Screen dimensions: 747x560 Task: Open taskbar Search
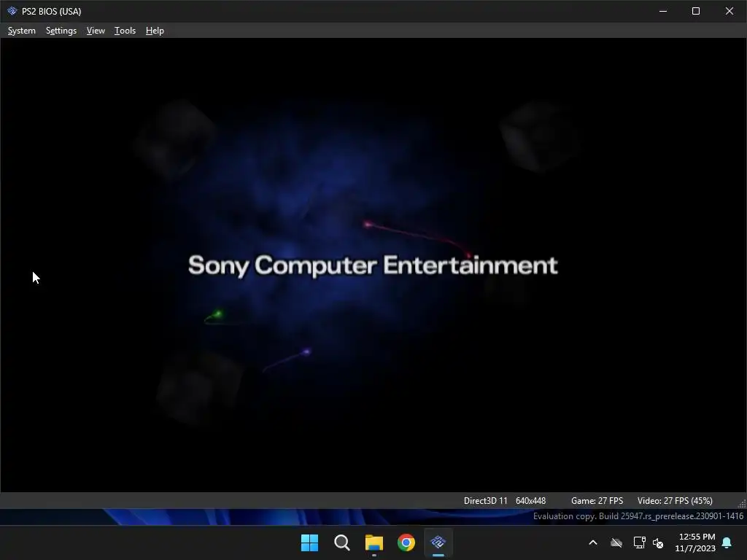[x=342, y=542]
